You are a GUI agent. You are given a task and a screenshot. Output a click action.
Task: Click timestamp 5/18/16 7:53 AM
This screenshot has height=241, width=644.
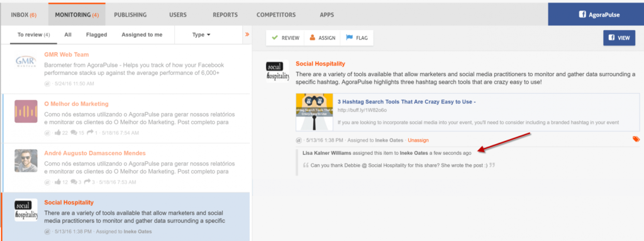point(118,182)
